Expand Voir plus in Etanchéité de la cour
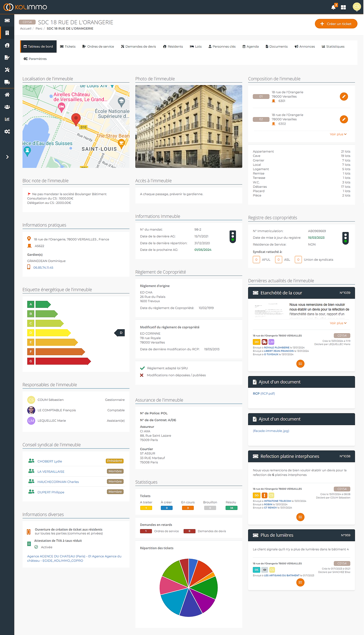The height and width of the screenshot is (635, 364). 338,323
